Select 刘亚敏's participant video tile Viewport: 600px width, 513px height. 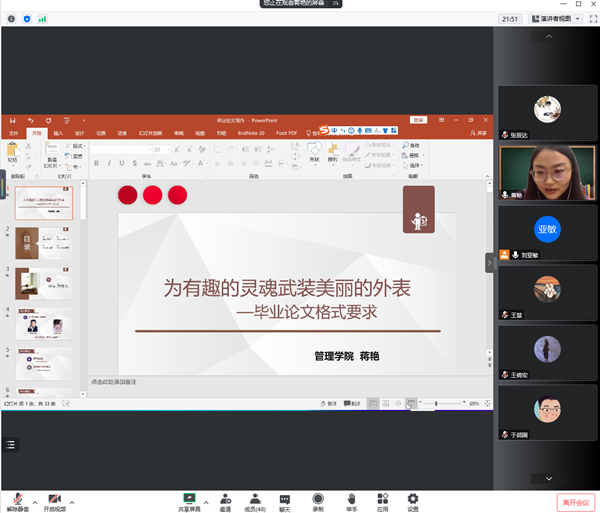click(546, 232)
